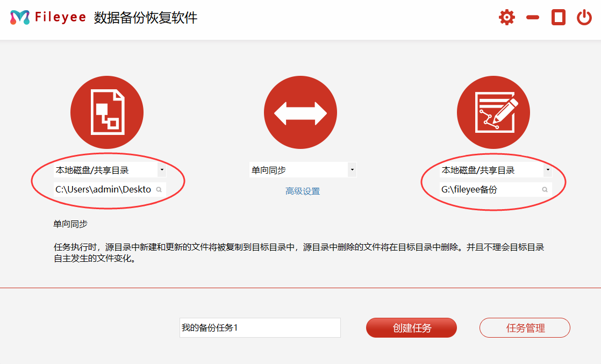Browse source path using its magnifier icon
This screenshot has height=364, width=601.
[x=159, y=190]
